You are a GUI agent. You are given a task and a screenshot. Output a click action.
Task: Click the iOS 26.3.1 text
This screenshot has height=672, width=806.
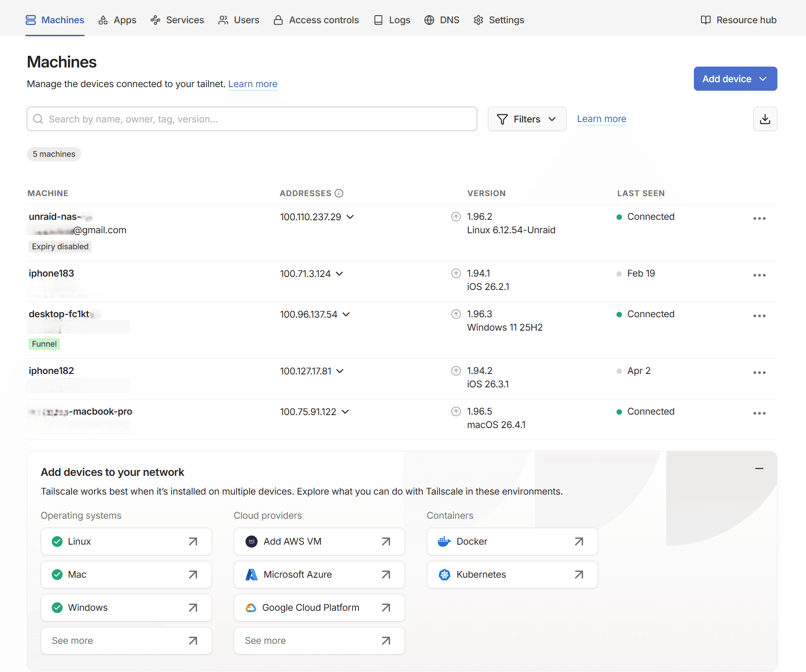coord(488,384)
